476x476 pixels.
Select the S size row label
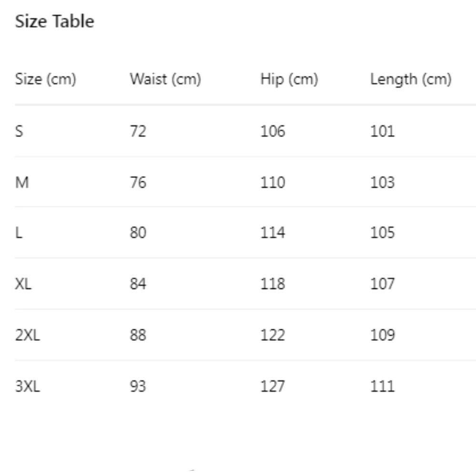(x=19, y=131)
